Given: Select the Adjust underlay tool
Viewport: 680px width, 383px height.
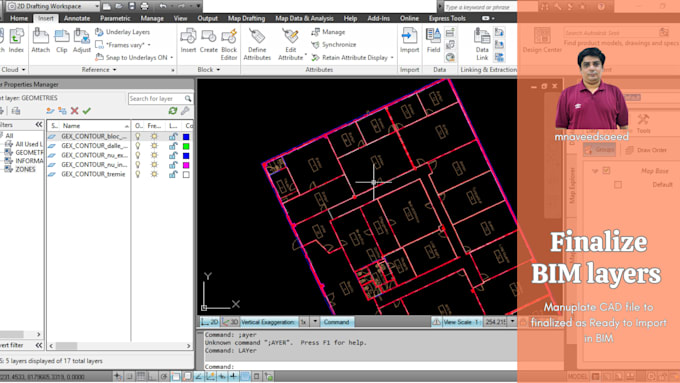Looking at the screenshot, I should point(82,40).
